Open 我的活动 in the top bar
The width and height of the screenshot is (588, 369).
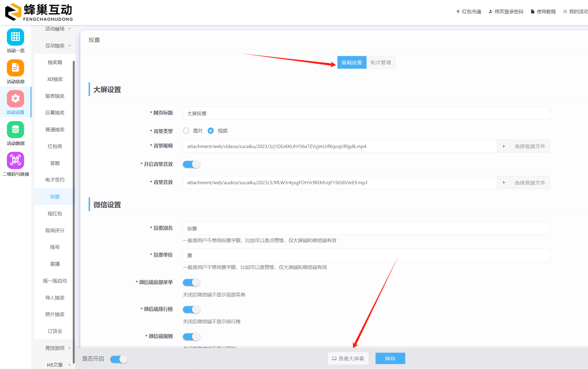pos(575,11)
